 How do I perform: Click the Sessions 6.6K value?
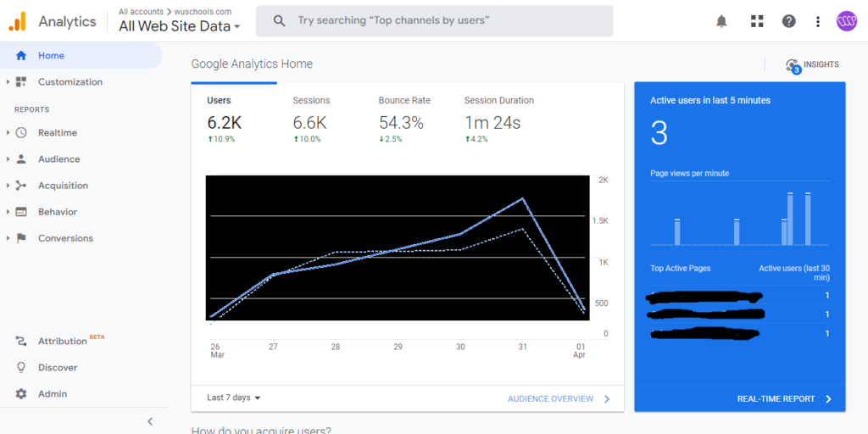coord(310,122)
